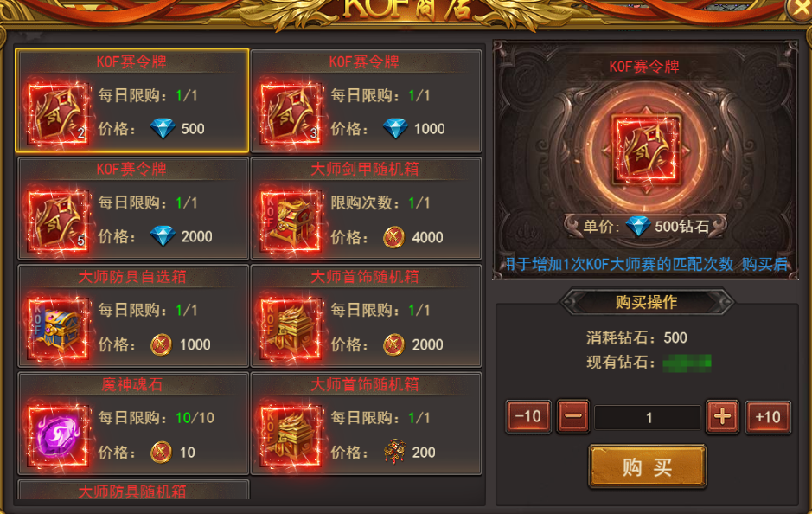Click the purchase quantity input field
This screenshot has height=514, width=812.
[648, 418]
